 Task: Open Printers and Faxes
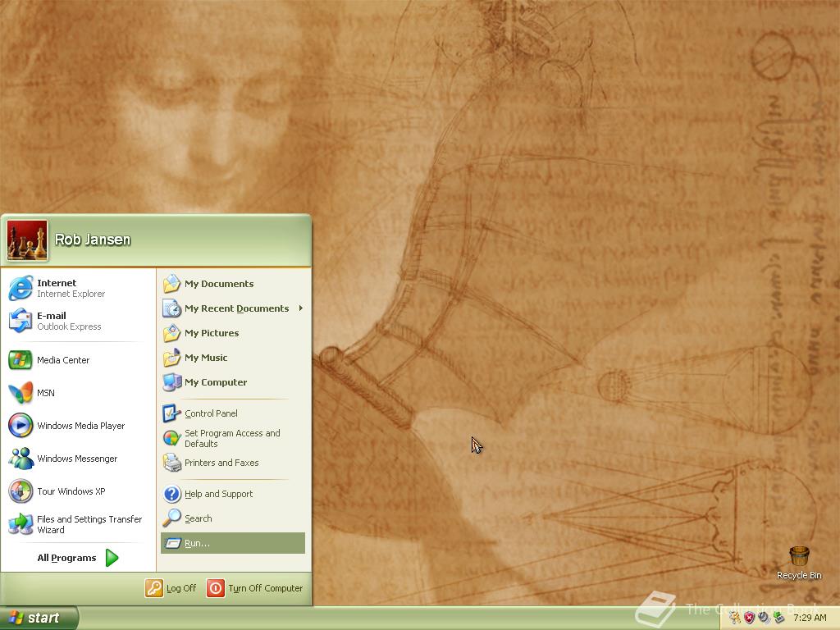click(233, 463)
